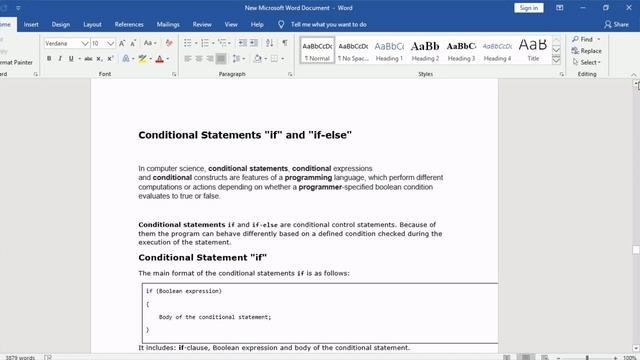Open the Select menu in Editing group

tap(587, 62)
